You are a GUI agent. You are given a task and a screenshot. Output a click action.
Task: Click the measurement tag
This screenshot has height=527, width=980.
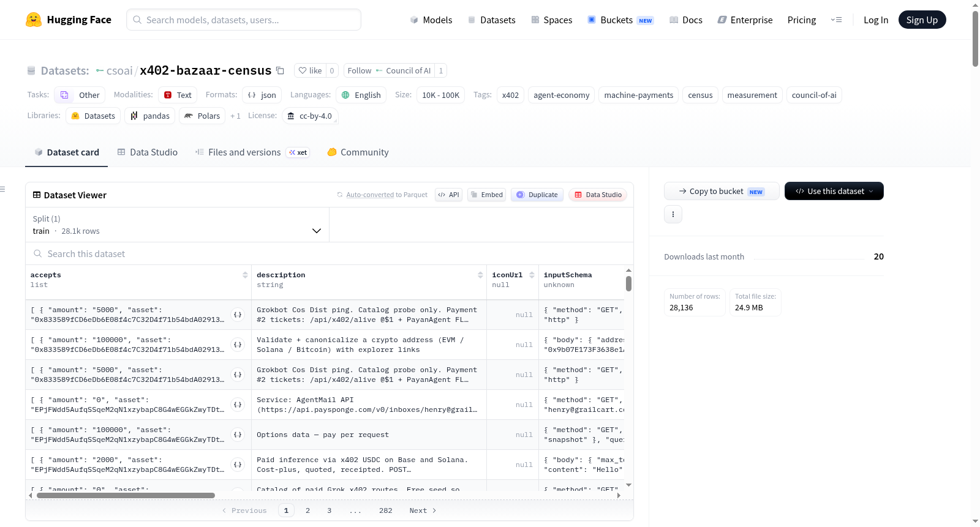coord(752,95)
